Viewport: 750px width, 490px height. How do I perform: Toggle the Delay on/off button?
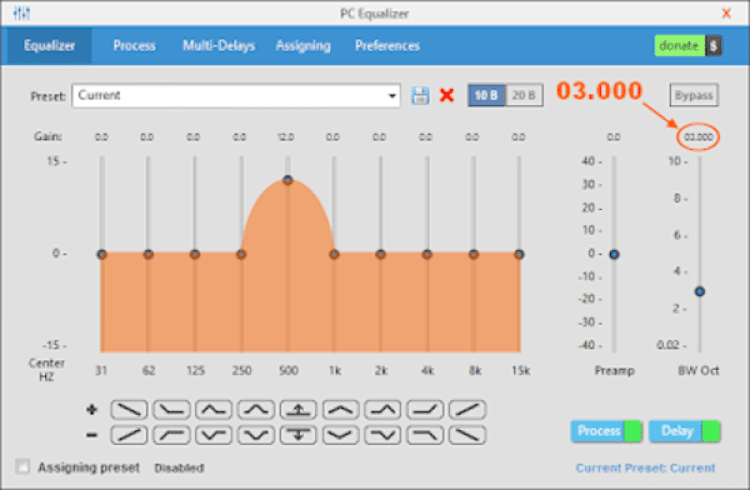[684, 431]
